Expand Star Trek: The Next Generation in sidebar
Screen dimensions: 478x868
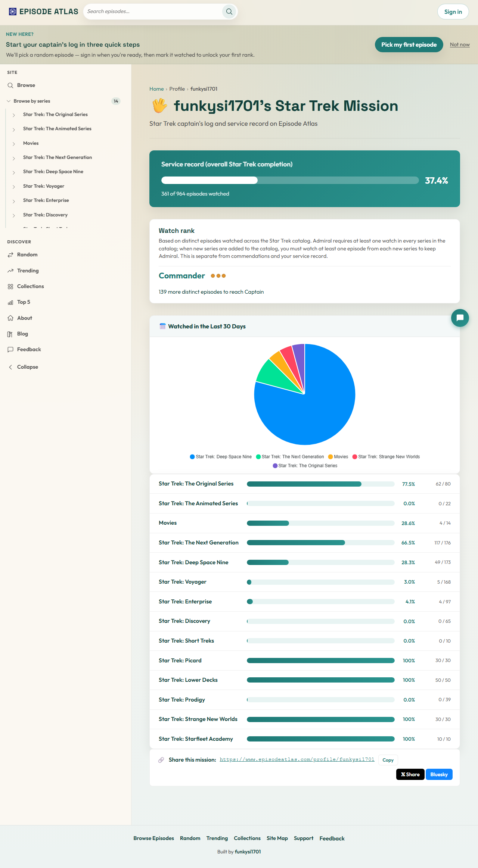14,158
